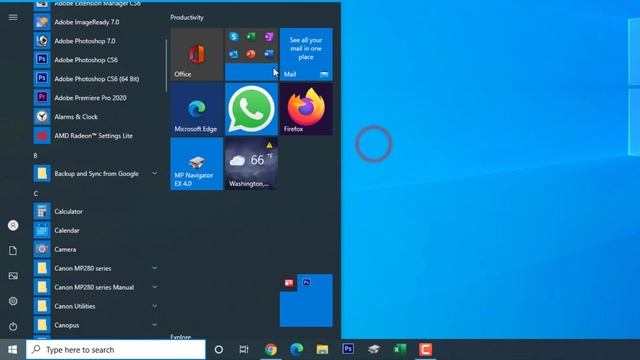Open Adobe Premiere Pro 2020
This screenshot has width=640, height=360.
(x=96, y=98)
